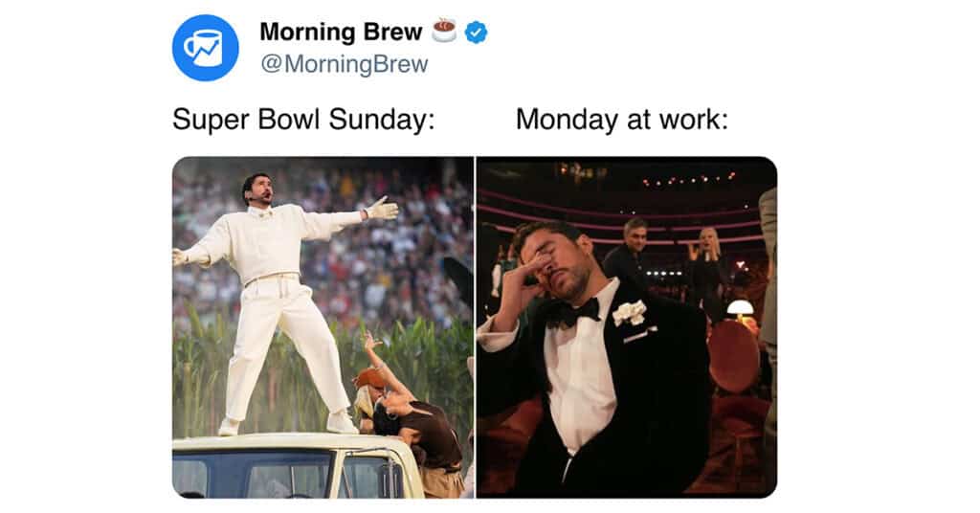980x513 pixels.
Task: Open the Morning Brew display name
Action: coord(341,32)
